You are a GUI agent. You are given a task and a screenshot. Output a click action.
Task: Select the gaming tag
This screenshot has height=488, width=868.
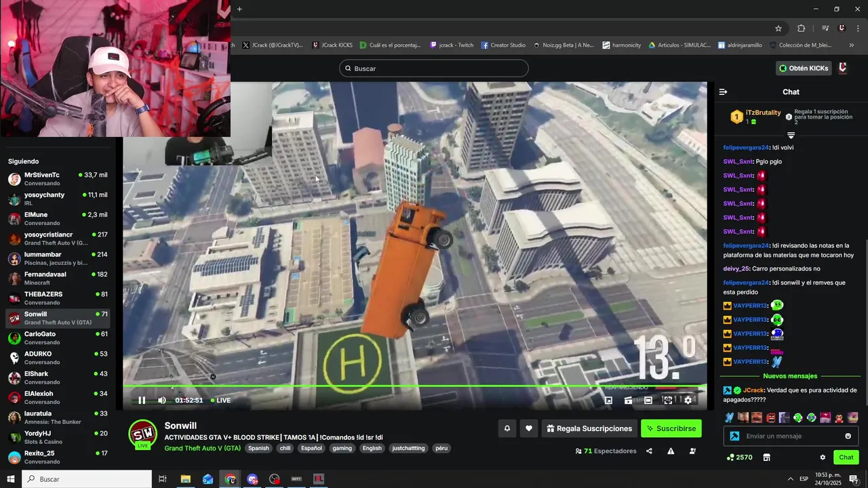[x=342, y=448]
